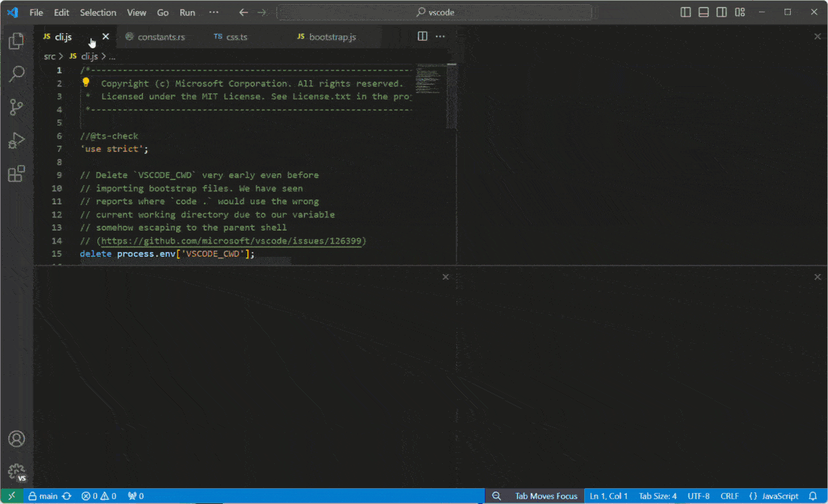Screen dimensions: 828x504
Task: Click the minimap slider in the editor
Action: coord(451,97)
